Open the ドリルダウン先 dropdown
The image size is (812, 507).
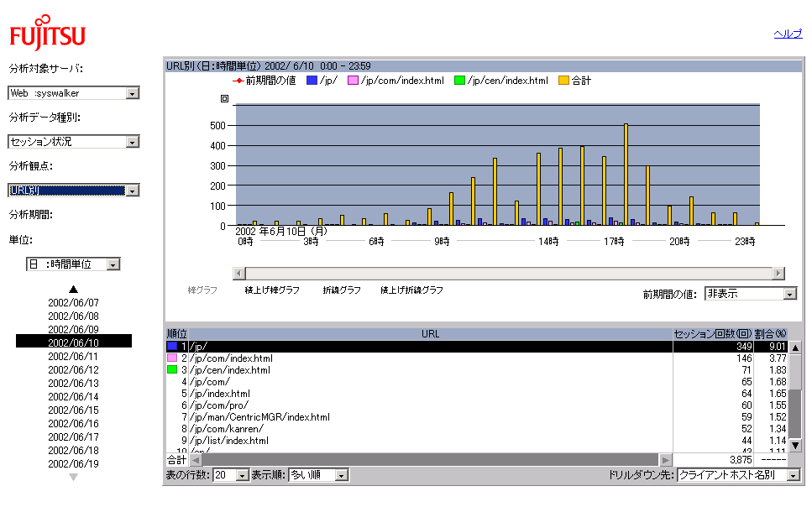point(738,475)
